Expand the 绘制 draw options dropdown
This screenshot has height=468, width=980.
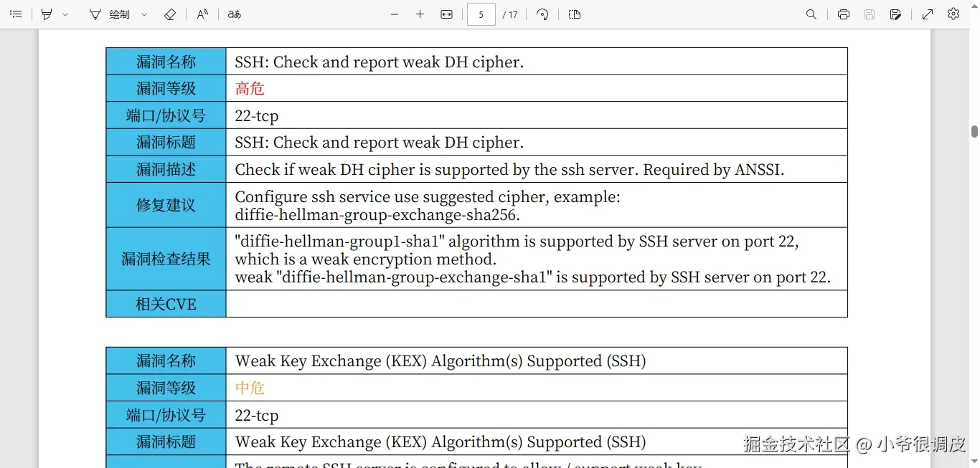(144, 14)
